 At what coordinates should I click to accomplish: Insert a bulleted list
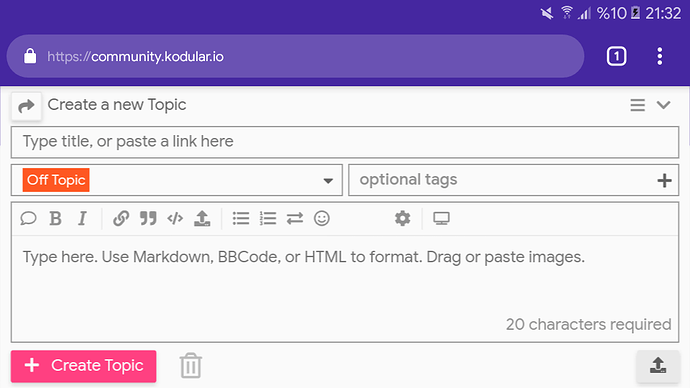[x=241, y=218]
